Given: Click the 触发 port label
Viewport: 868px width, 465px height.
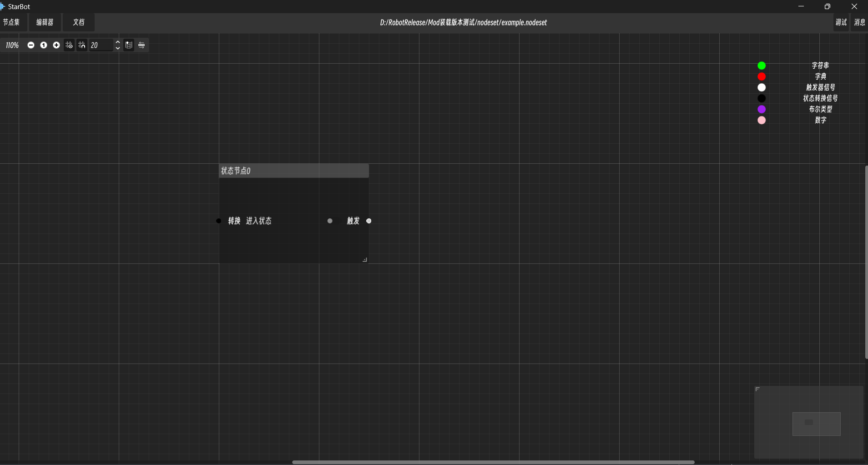Looking at the screenshot, I should [x=353, y=221].
